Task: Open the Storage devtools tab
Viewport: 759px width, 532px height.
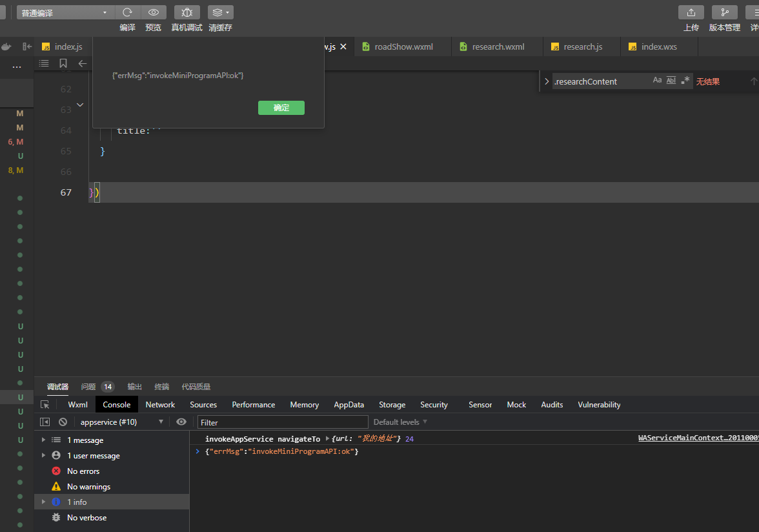Action: [392, 405]
